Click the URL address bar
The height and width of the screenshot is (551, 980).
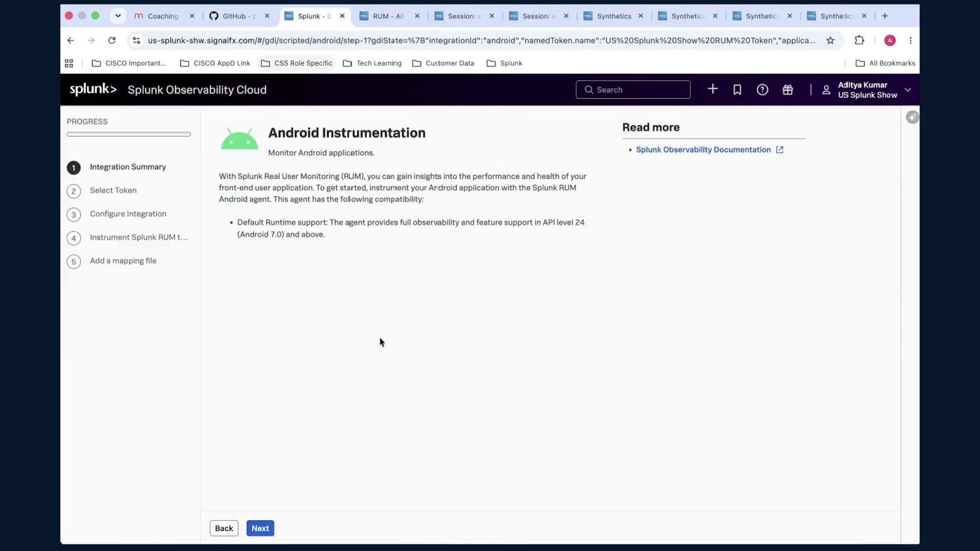click(481, 40)
